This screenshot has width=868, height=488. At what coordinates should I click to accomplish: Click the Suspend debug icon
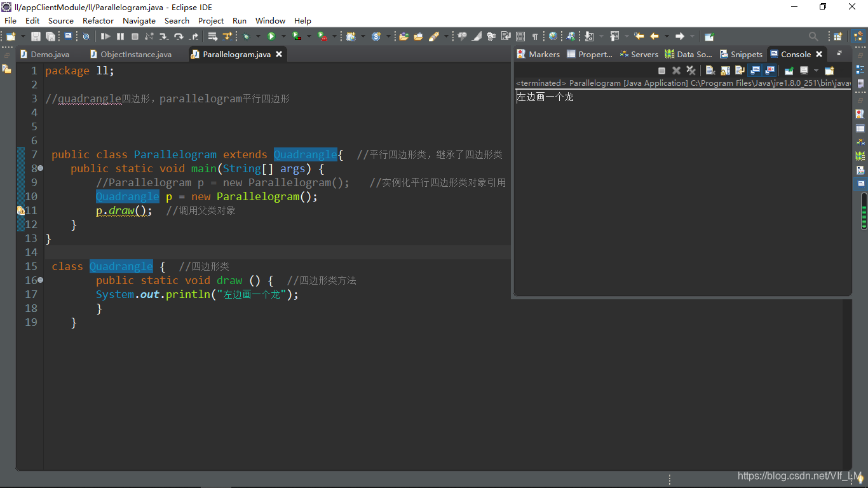tap(120, 36)
